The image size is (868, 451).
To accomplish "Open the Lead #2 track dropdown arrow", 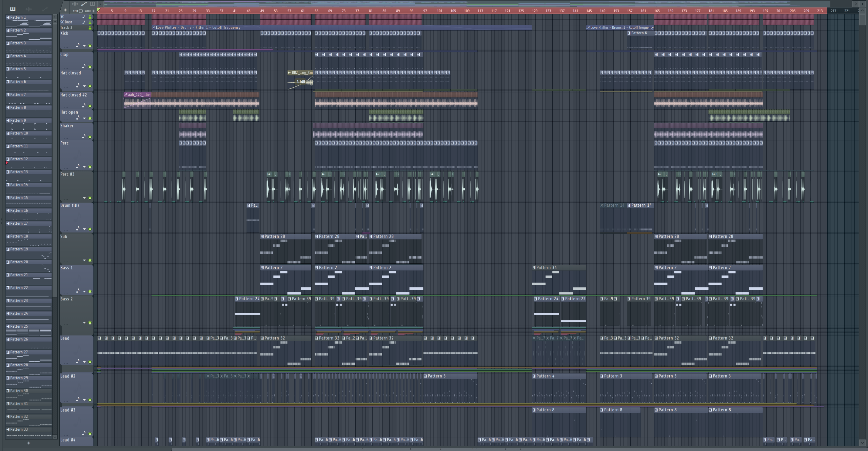I will (x=84, y=400).
